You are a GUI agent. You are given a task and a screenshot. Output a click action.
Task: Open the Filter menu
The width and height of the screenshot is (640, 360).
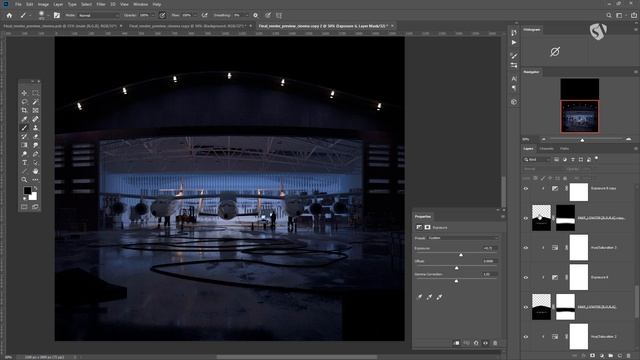(101, 4)
